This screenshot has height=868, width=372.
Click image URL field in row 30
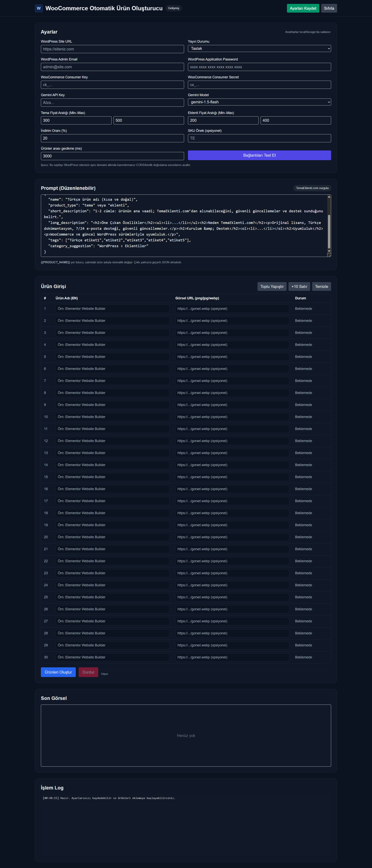(232, 657)
